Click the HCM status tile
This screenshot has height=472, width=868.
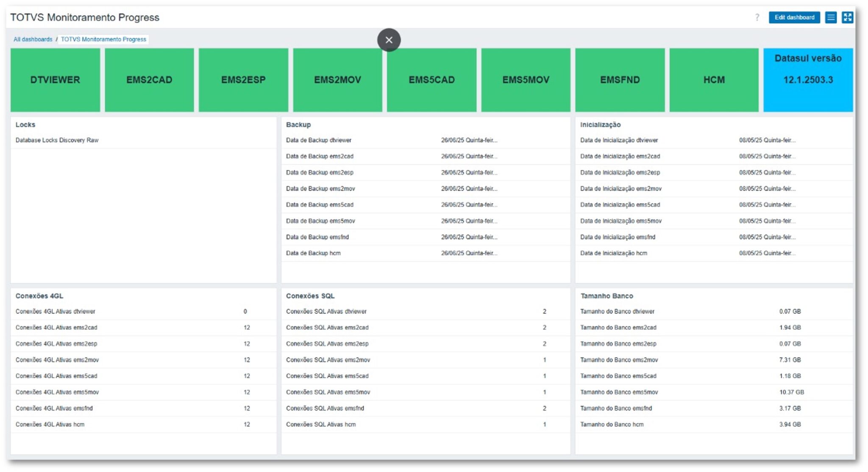pos(713,79)
